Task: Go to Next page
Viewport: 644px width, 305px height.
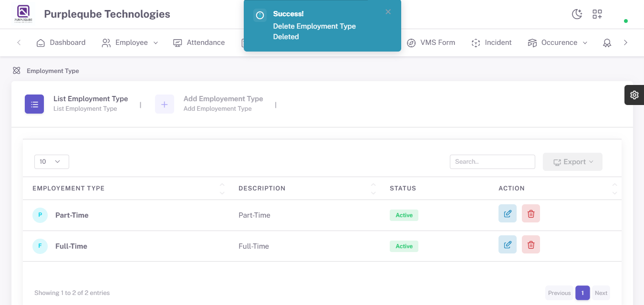Action: tap(601, 293)
